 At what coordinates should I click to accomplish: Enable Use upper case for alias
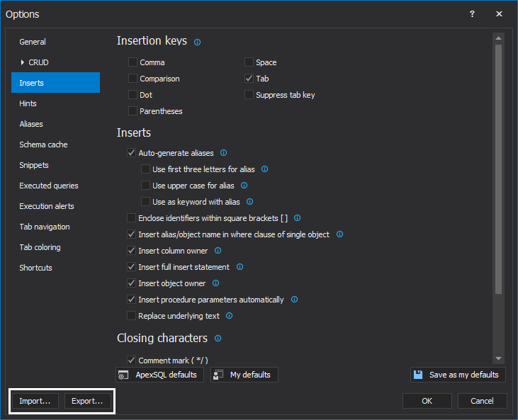pyautogui.click(x=145, y=186)
